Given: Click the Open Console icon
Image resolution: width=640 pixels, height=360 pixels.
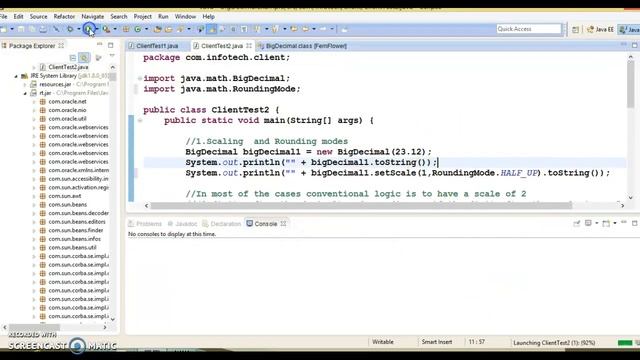Looking at the screenshot, I should 606,223.
